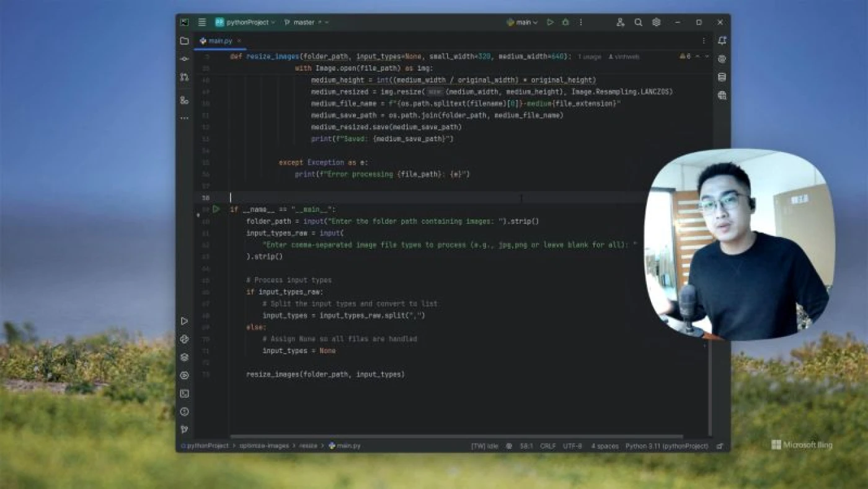Viewport: 868px width, 489px height.
Task: Open Search Everywhere magnifier icon
Action: pyautogui.click(x=638, y=22)
